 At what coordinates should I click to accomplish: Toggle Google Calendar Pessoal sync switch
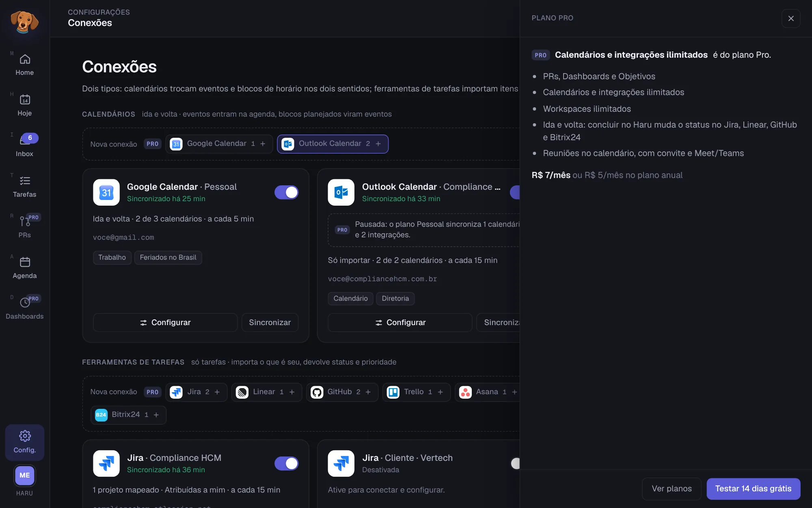click(286, 192)
